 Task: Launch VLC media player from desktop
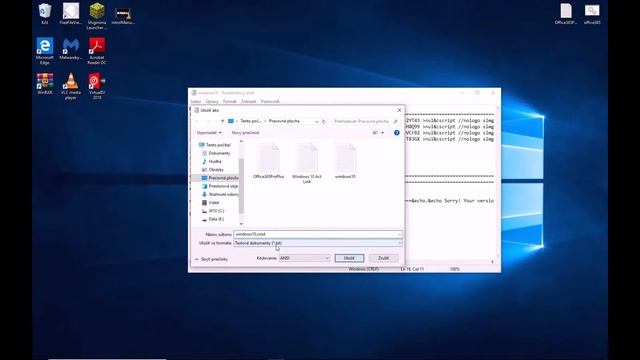(x=71, y=86)
